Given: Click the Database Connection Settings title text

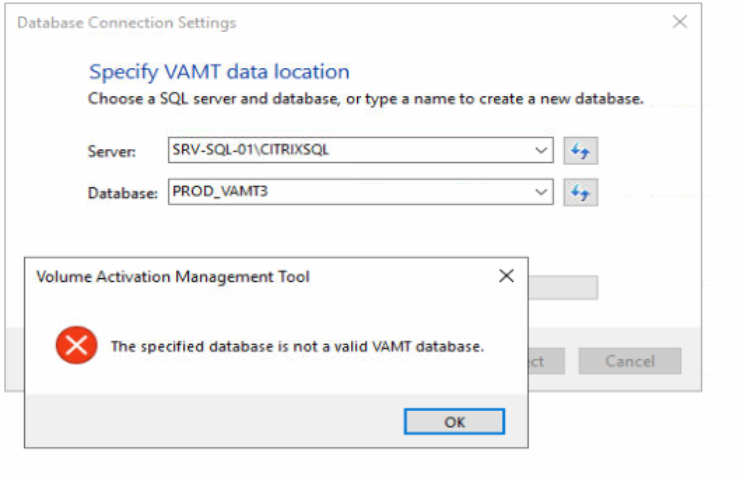Looking at the screenshot, I should (x=127, y=22).
